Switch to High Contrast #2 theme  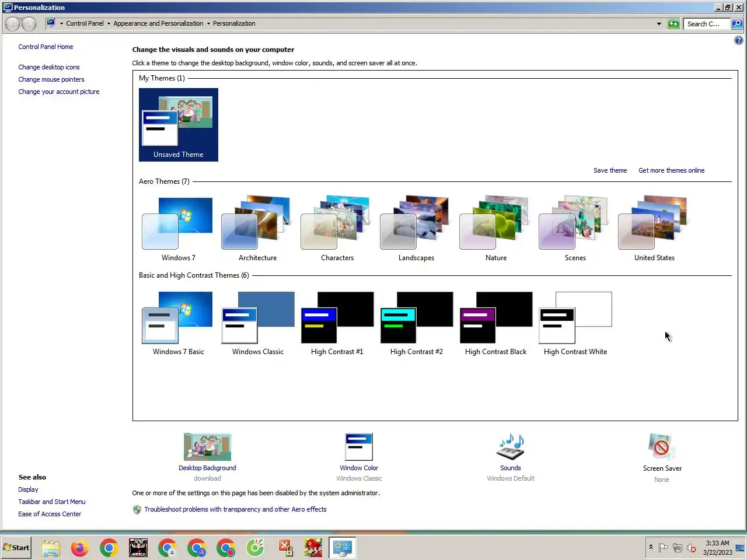(416, 324)
